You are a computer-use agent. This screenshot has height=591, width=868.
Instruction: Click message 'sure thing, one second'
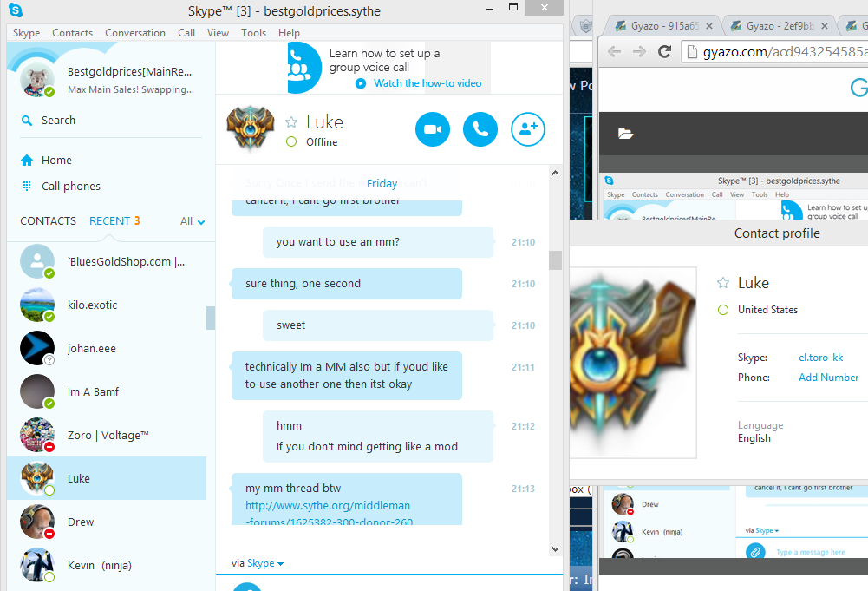[347, 284]
